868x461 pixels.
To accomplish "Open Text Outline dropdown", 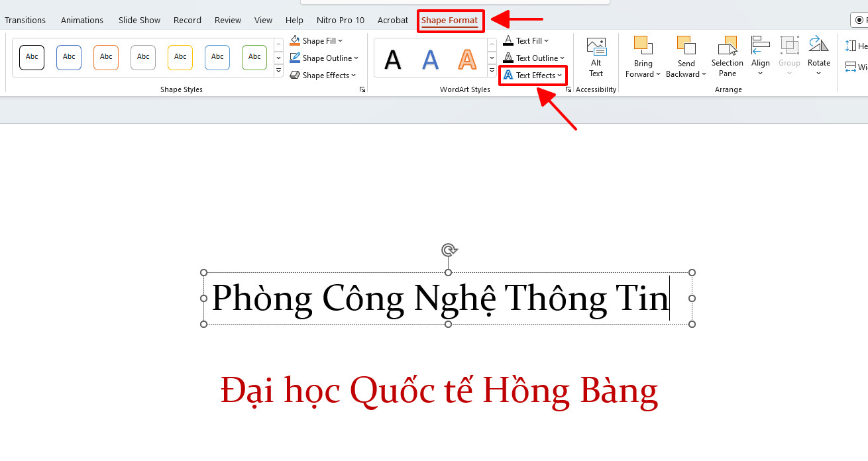I will click(534, 58).
